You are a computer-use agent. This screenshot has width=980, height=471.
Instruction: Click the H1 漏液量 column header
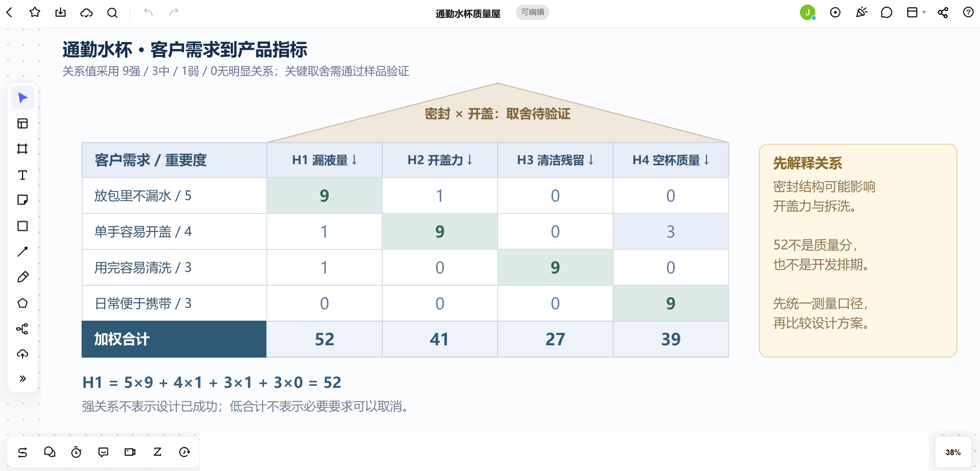coord(324,160)
